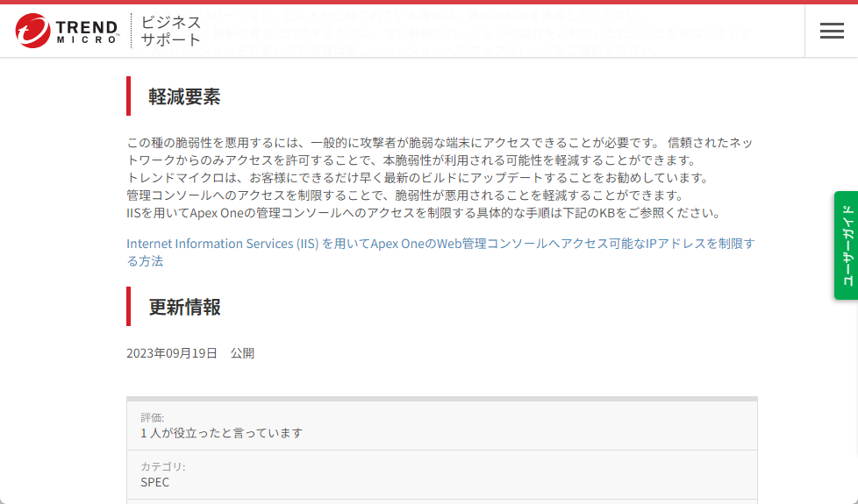The width and height of the screenshot is (858, 504).
Task: Click the 評価: label
Action: pyautogui.click(x=152, y=417)
